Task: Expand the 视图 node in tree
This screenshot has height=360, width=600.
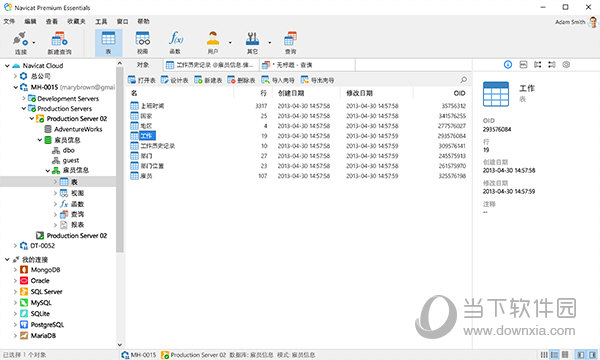Action: 55,193
